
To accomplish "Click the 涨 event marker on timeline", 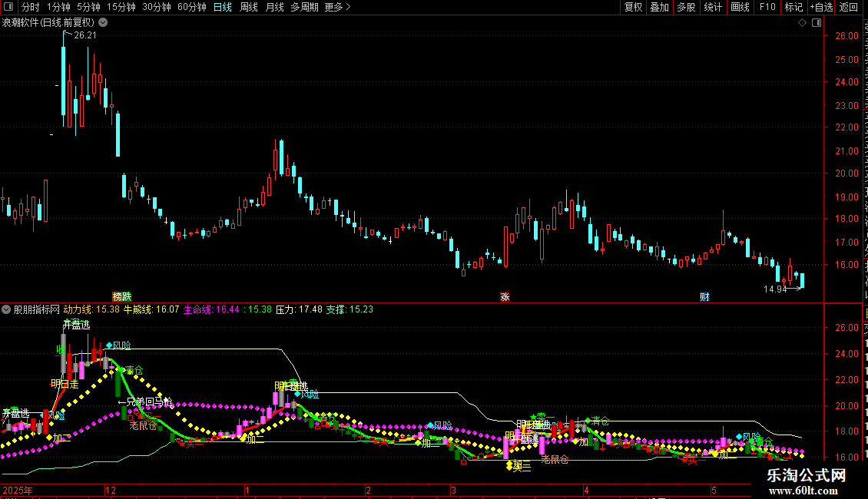I will [505, 297].
